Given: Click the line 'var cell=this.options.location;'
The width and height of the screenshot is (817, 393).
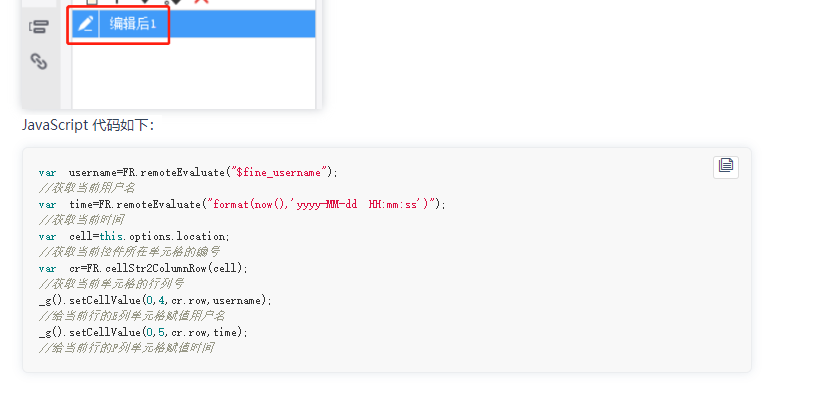Looking at the screenshot, I should click(x=134, y=236).
